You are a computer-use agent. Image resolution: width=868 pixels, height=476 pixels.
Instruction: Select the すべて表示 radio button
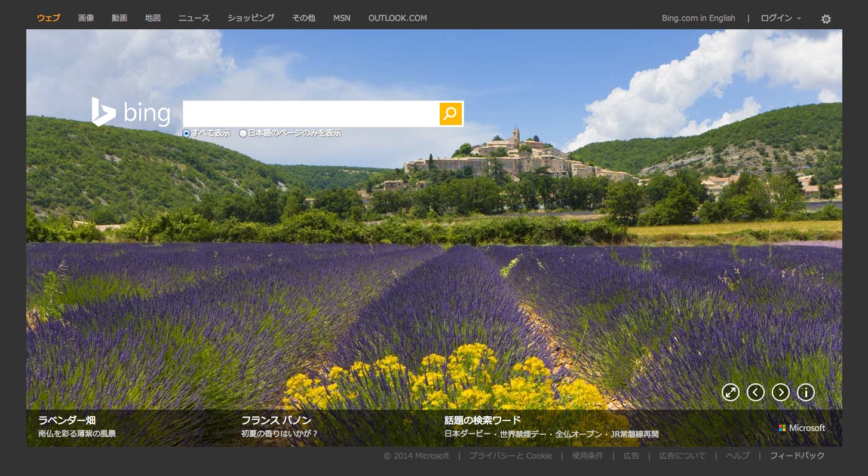point(186,133)
